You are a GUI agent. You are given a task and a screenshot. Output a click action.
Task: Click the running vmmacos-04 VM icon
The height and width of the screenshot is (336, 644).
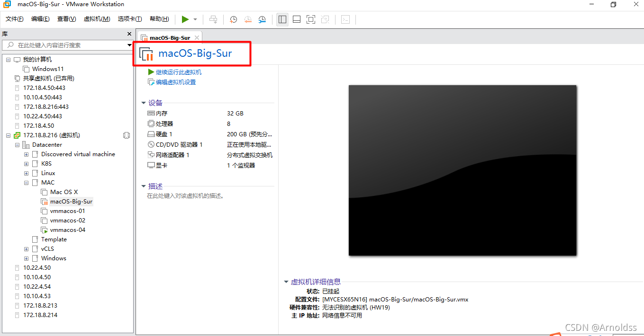45,230
